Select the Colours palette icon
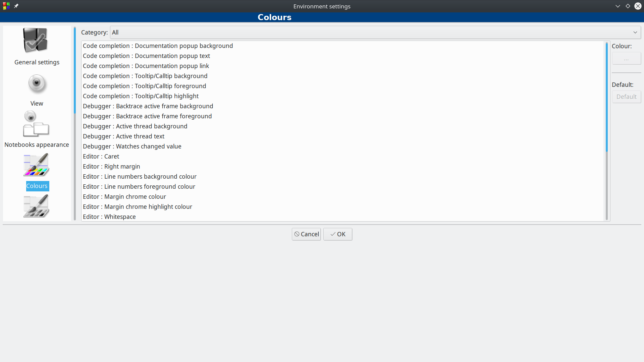The width and height of the screenshot is (644, 362). pyautogui.click(x=36, y=165)
